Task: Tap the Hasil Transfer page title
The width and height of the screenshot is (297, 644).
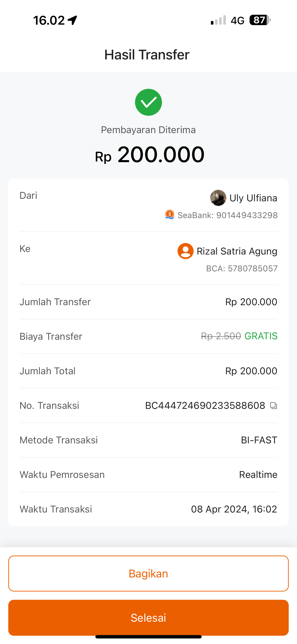Action: pos(147,55)
